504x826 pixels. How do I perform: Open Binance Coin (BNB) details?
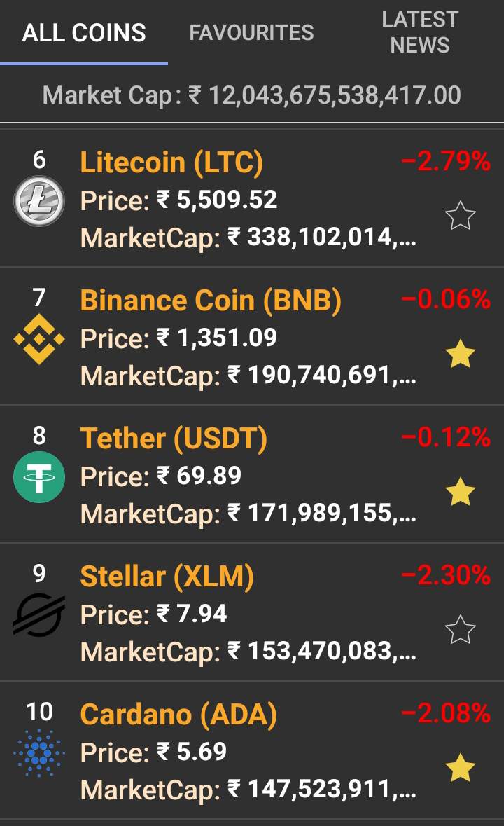[x=211, y=301]
